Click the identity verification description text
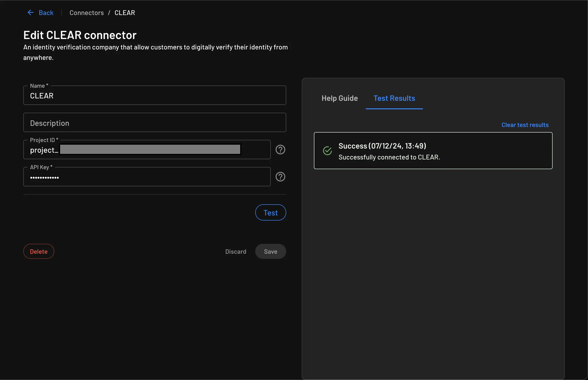 [155, 52]
